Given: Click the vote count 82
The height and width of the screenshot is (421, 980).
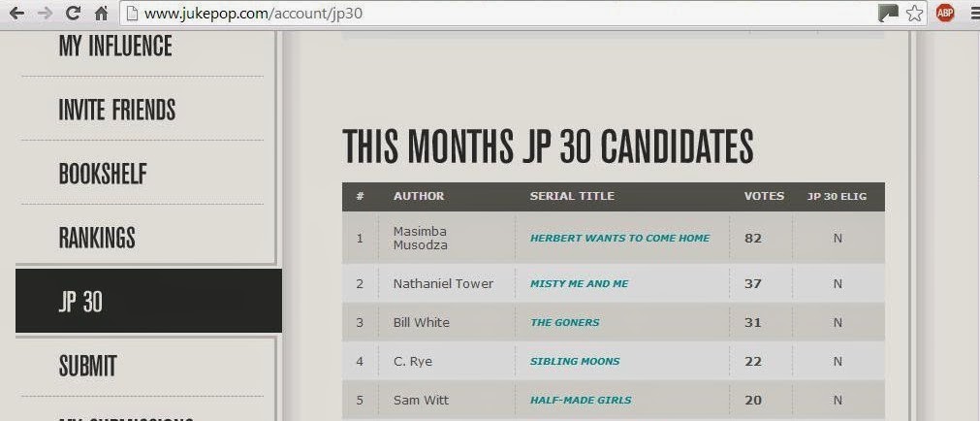Looking at the screenshot, I should (753, 238).
